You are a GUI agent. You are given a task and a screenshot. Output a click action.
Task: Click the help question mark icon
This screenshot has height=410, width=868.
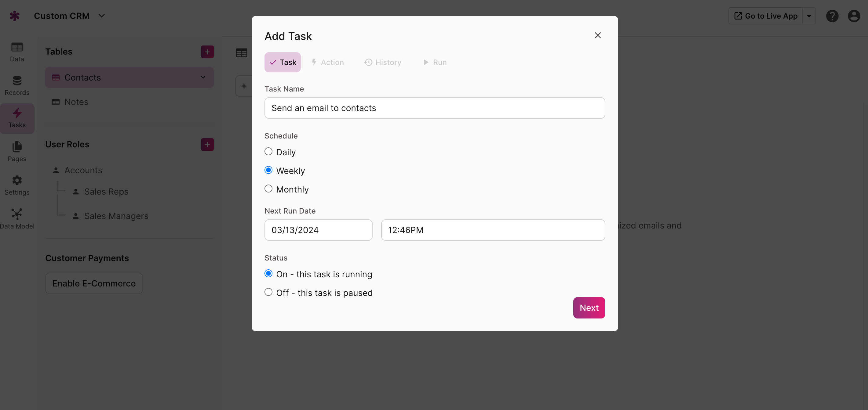pyautogui.click(x=832, y=16)
